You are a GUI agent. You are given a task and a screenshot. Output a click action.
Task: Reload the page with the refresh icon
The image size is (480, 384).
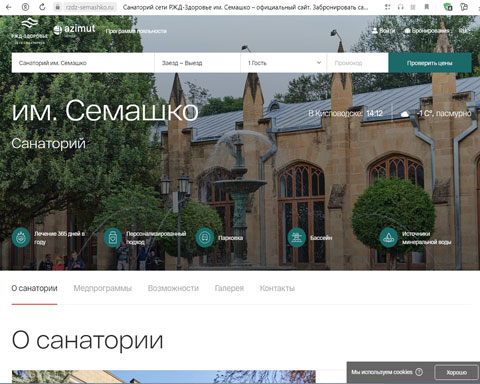(42, 7)
